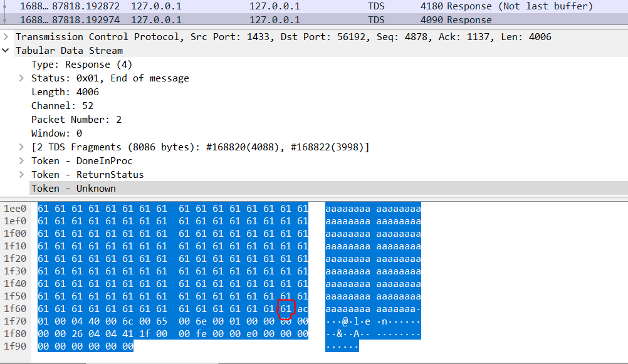
Task: Click the time 87818.192974 cell
Action: pos(86,19)
